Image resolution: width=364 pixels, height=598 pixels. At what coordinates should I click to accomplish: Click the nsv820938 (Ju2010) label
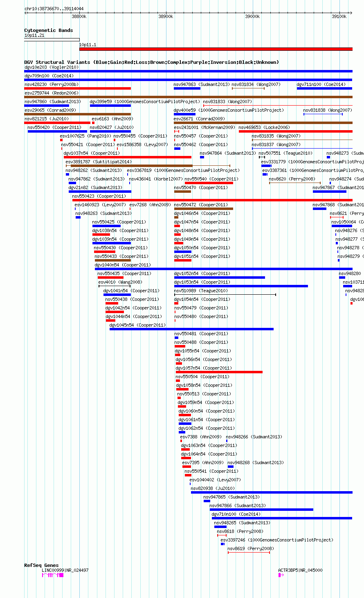(213, 488)
